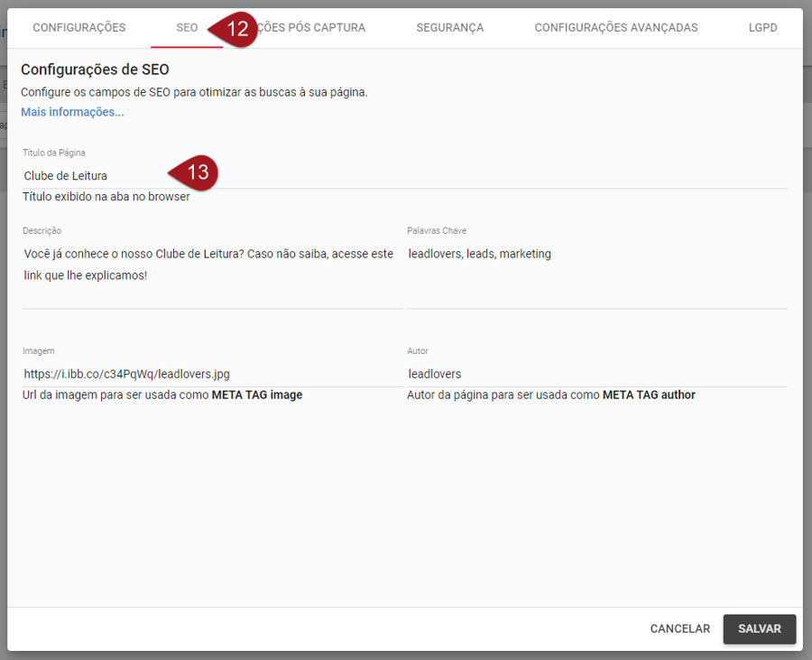
Task: Click the Configurações de SEO heading
Action: tap(95, 70)
